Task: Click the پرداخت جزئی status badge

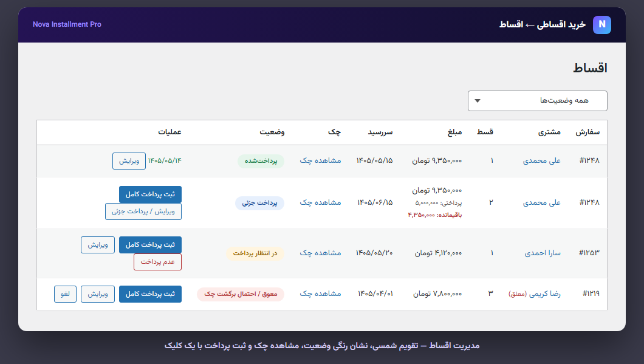Action: click(x=259, y=203)
